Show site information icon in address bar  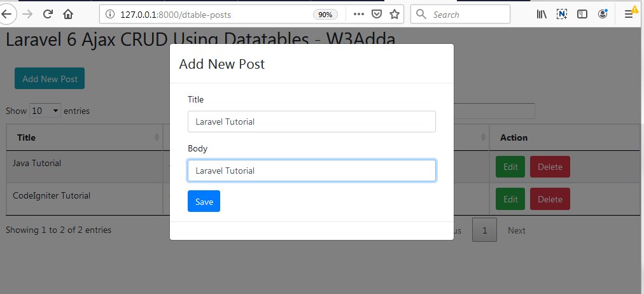[109, 15]
